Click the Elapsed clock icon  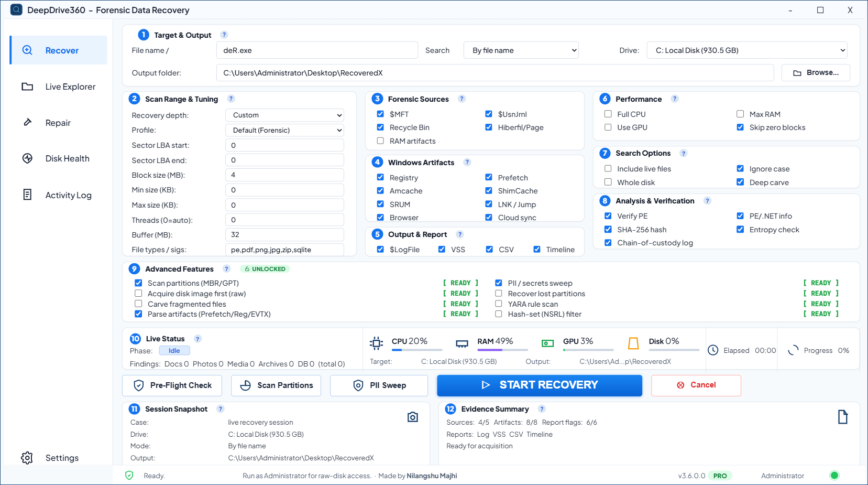coord(713,350)
